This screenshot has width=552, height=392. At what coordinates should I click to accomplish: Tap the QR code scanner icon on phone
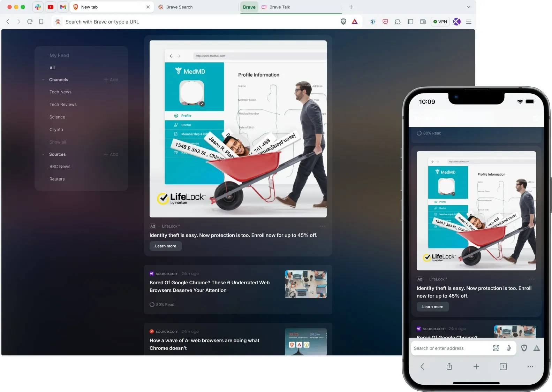(496, 348)
